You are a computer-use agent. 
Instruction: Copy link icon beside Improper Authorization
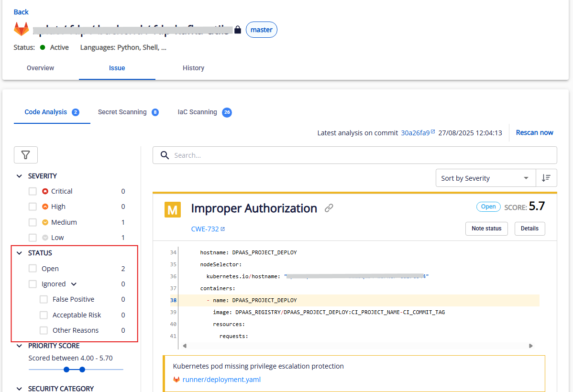[x=329, y=208]
